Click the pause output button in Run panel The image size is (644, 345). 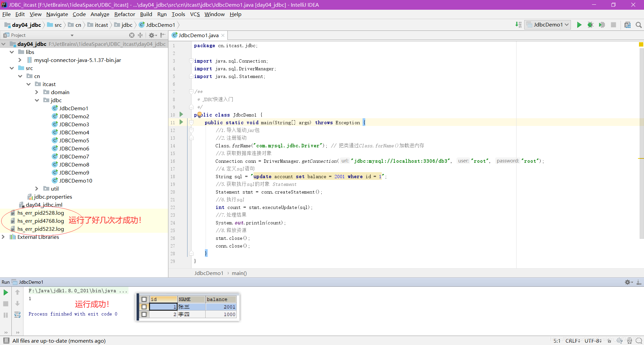coord(6,315)
